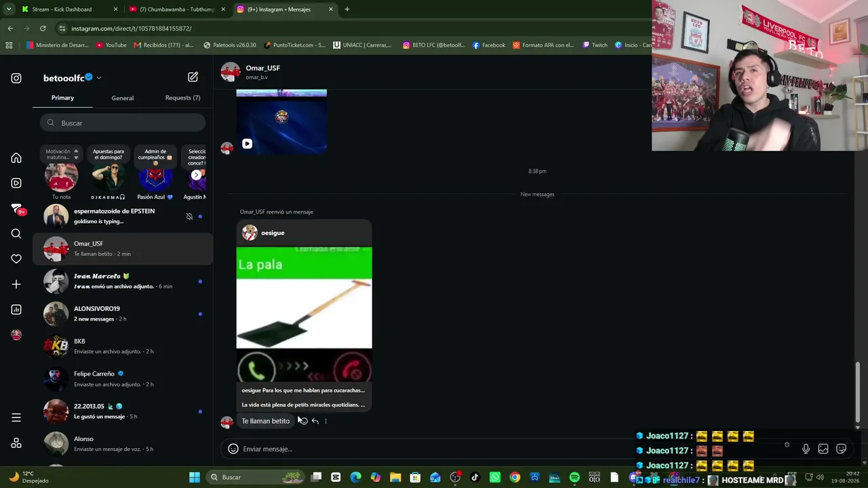Click the Create plus icon in sidebar
868x488 pixels.
click(x=16, y=284)
